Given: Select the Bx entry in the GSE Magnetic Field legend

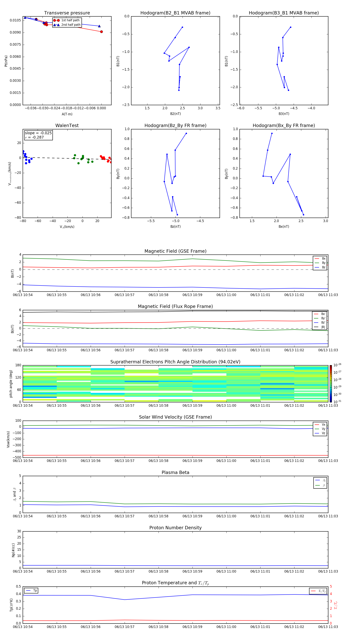Looking at the screenshot, I should [320, 259].
